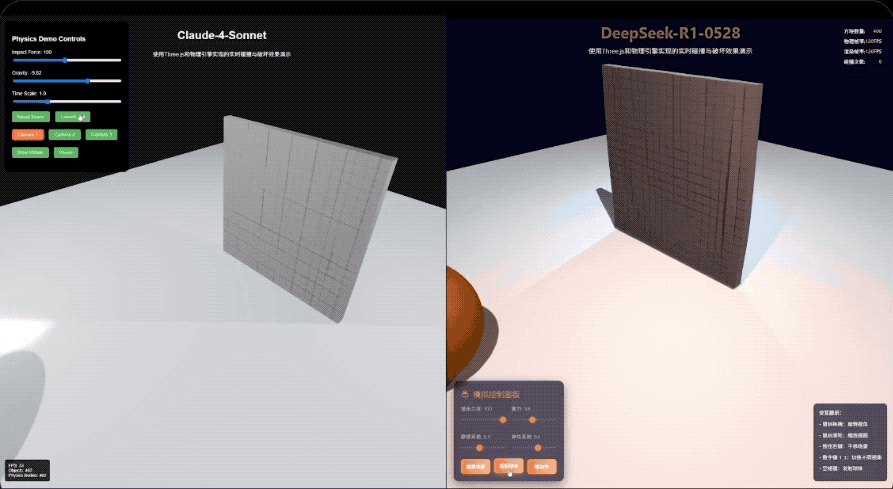Click the brown brick wall in DeepSeek scene

coord(681,174)
